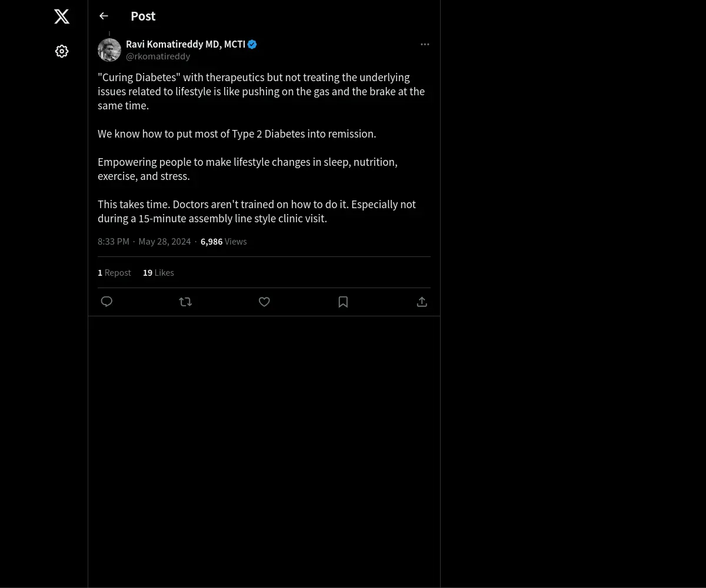Viewport: 706px width, 588px height.
Task: Click the May 28, 2024 date
Action: pyautogui.click(x=165, y=242)
